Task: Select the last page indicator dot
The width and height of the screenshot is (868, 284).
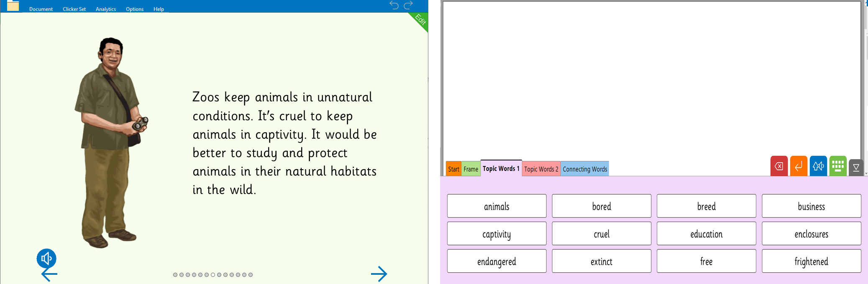Action: coord(251,275)
